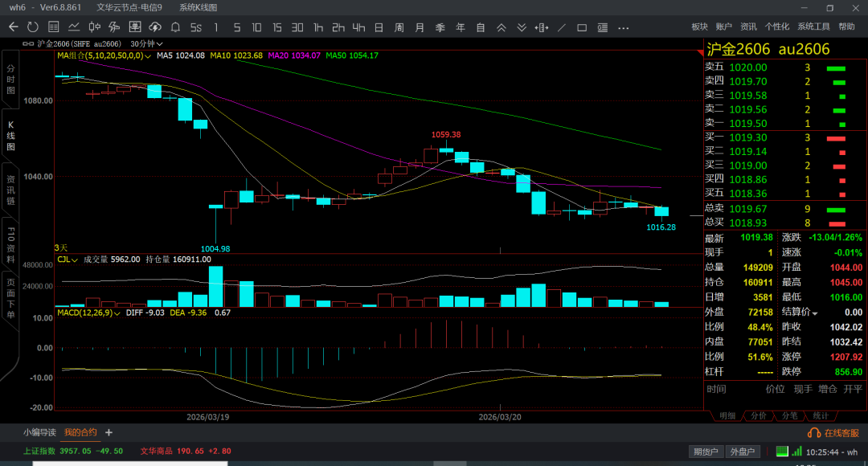Click the 期货户 account button
868x466 pixels.
pos(705,452)
